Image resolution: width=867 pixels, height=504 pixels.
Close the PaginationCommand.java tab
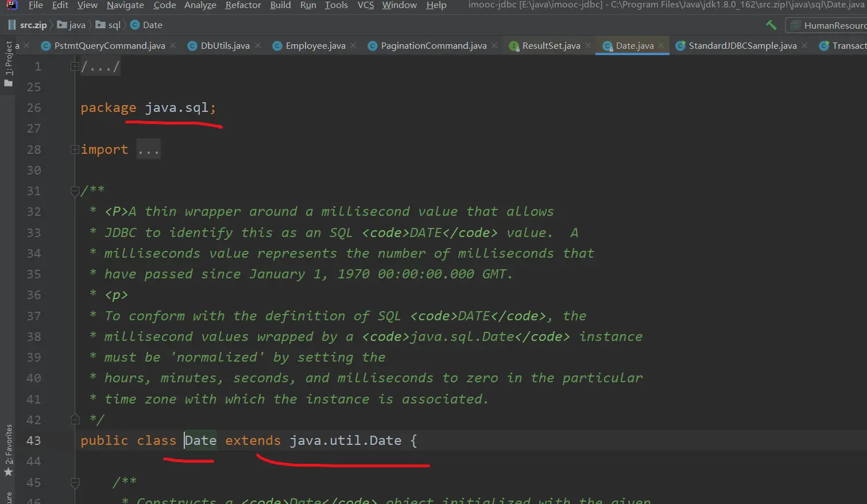[x=494, y=46]
